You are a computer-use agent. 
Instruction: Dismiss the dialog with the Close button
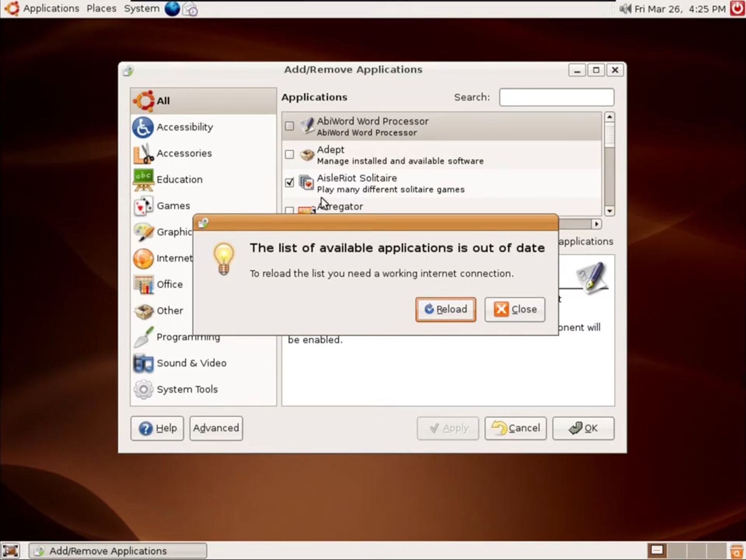click(x=514, y=310)
